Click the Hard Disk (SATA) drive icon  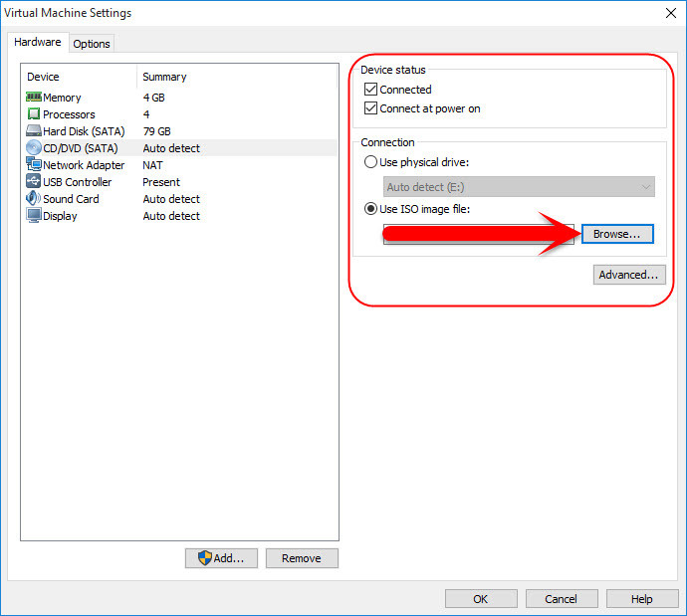(34, 130)
